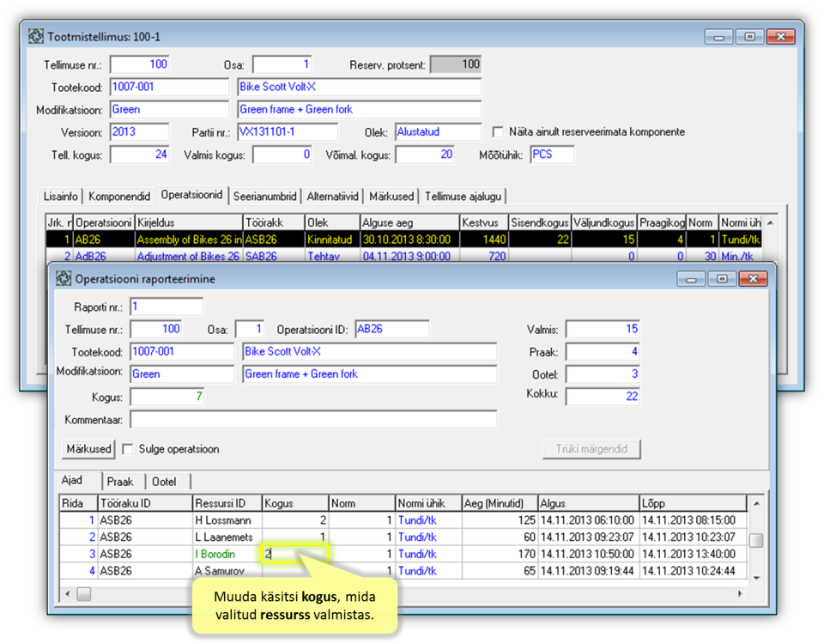Image resolution: width=824 pixels, height=644 pixels.
Task: Click the Tööraku ID column header
Action: 145,503
